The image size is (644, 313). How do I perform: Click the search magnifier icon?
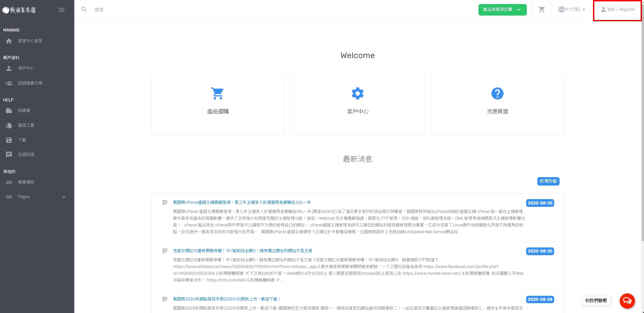pyautogui.click(x=84, y=9)
